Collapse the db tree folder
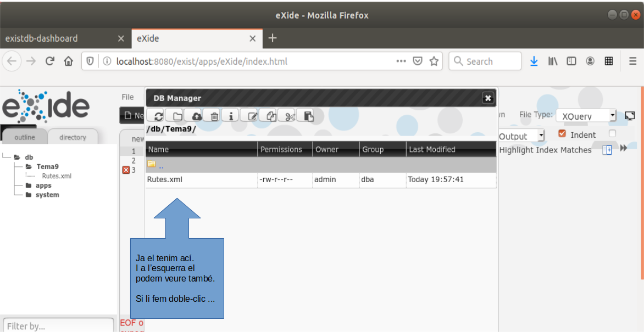 (17, 157)
